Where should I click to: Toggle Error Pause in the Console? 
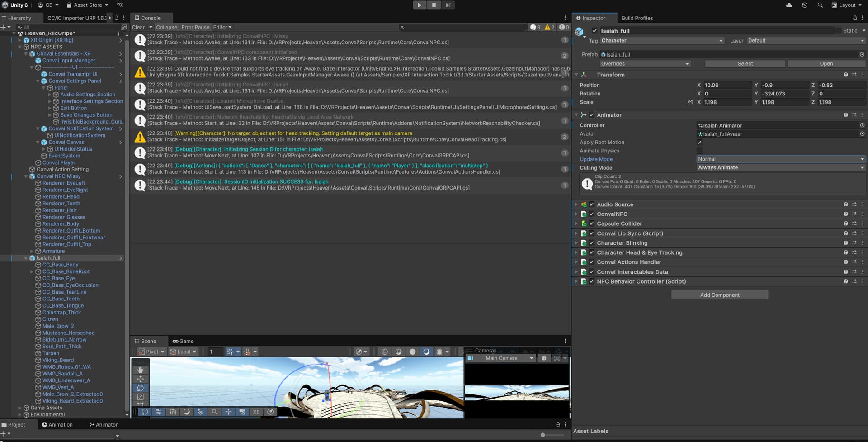coord(195,27)
